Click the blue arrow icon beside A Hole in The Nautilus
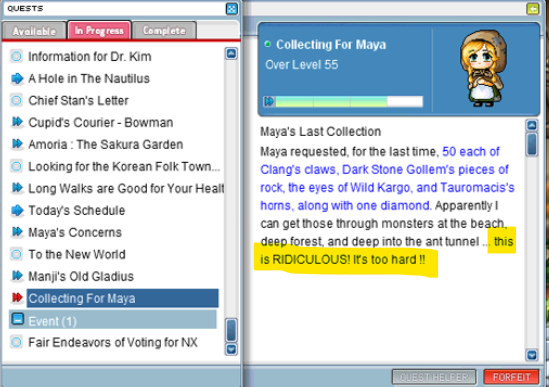The width and height of the screenshot is (549, 387). (17, 78)
